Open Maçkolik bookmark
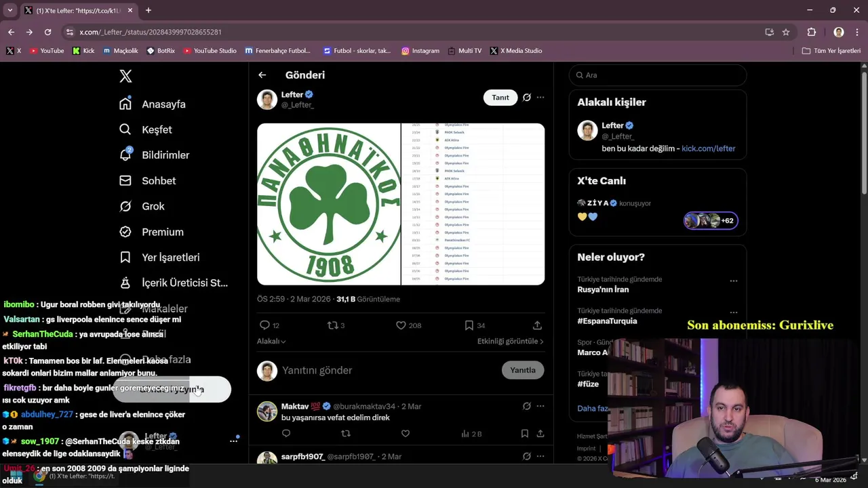Screen dimensions: 868x488 click(121, 51)
